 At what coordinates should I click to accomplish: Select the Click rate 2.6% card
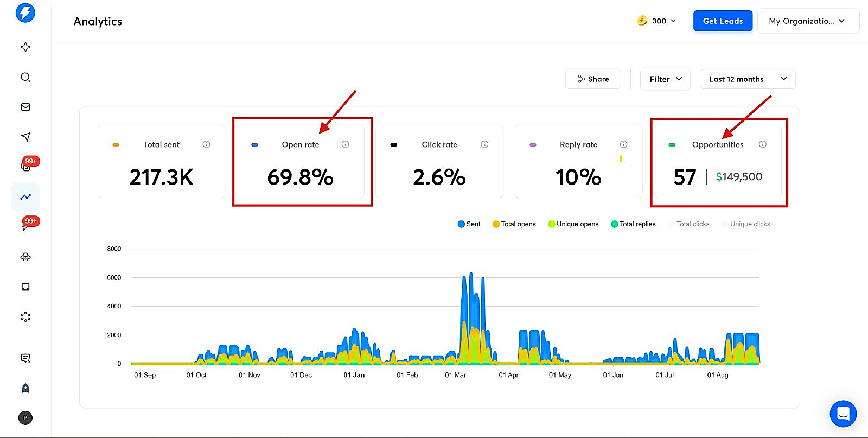coord(439,161)
